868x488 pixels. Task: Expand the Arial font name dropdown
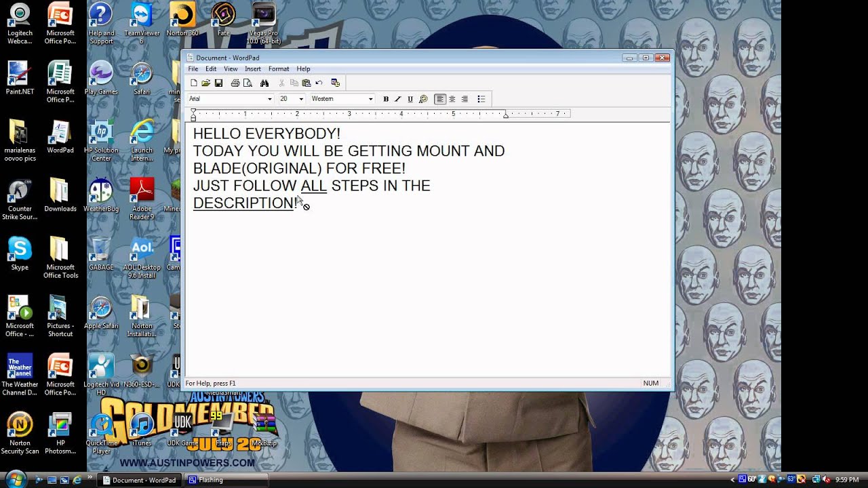tap(269, 99)
